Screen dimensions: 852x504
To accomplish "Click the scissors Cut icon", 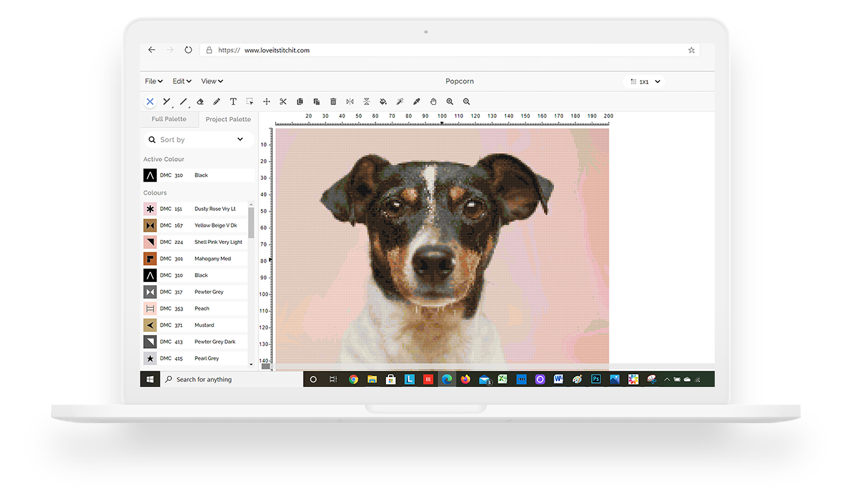I will pyautogui.click(x=283, y=102).
